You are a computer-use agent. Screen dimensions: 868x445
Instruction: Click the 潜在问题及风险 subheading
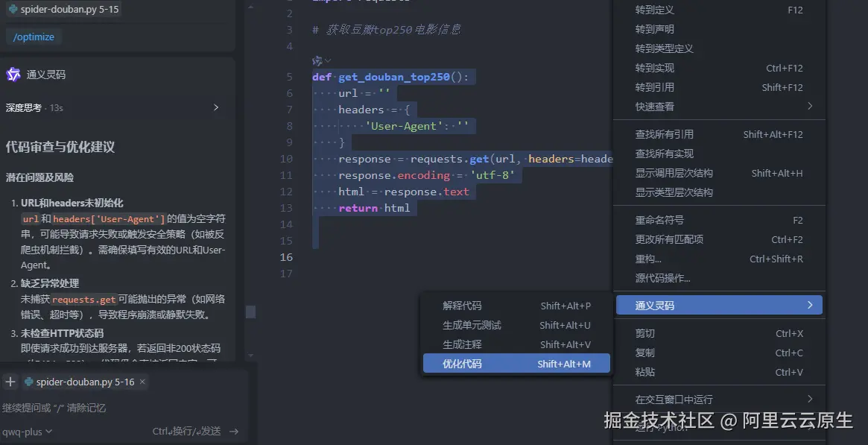(39, 177)
